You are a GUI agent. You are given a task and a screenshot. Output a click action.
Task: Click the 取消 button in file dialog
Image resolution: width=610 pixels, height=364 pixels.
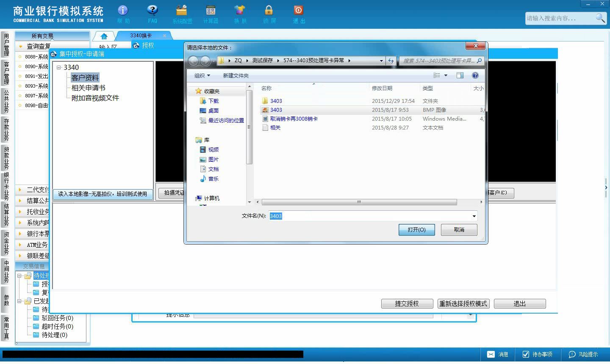[x=459, y=230]
